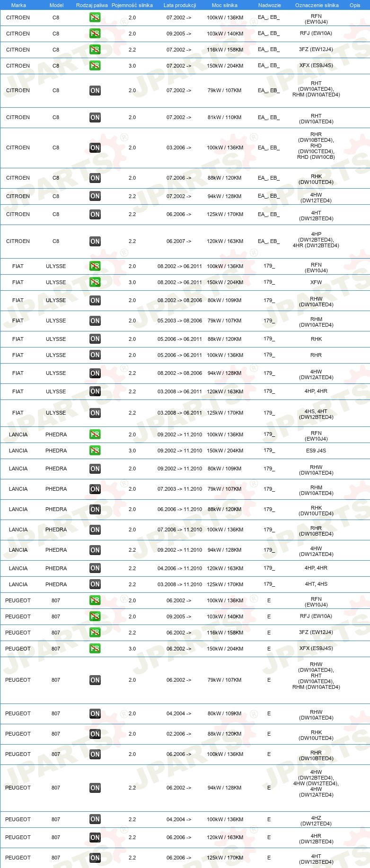Viewport: 370px width, 868px height.
Task: Click the PB petrol icon for Lancia Phedra 2.0 RFN
Action: tap(95, 434)
